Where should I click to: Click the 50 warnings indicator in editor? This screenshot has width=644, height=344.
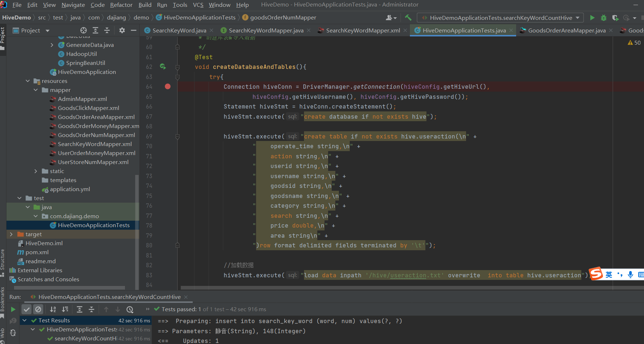[x=634, y=43]
